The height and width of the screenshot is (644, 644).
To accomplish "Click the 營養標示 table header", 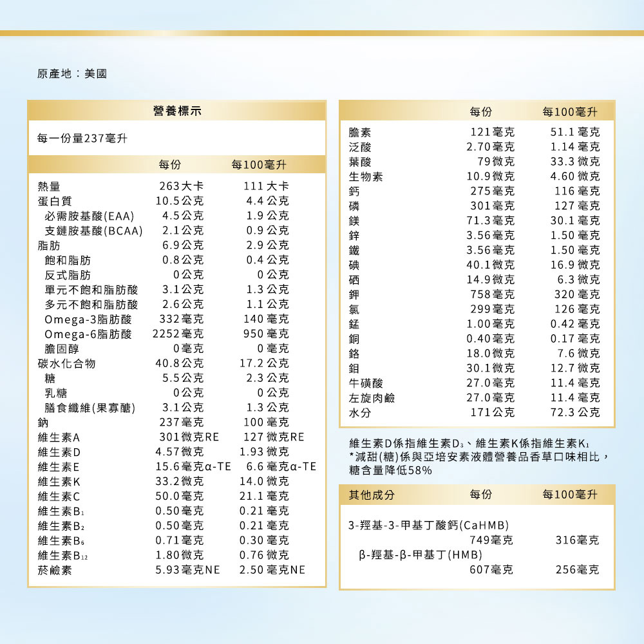I will (177, 109).
